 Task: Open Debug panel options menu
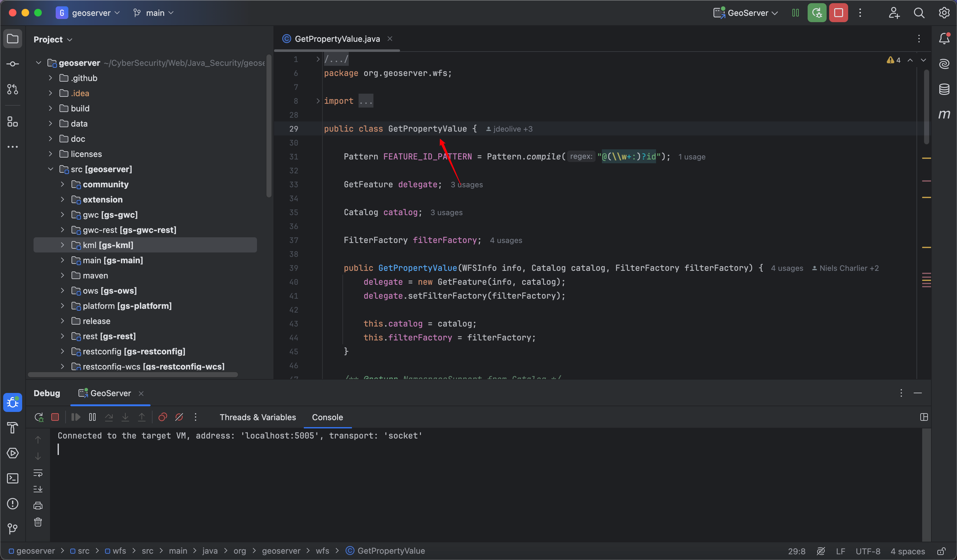click(x=901, y=393)
